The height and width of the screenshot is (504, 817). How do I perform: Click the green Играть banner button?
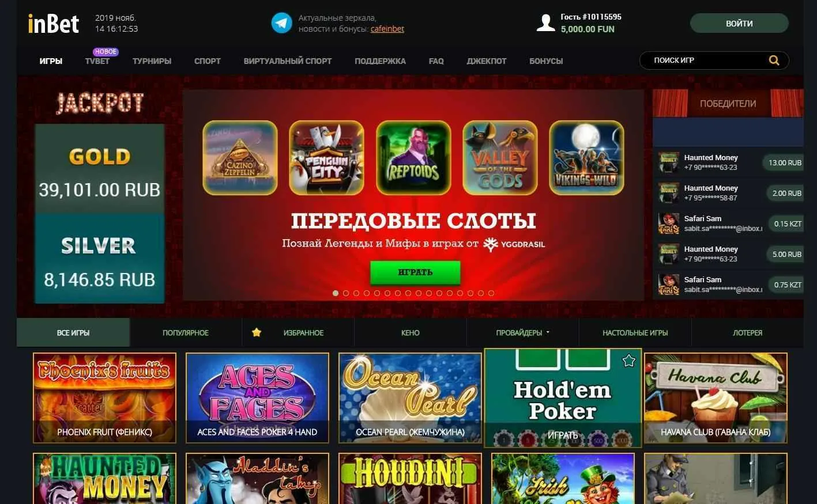pos(415,272)
